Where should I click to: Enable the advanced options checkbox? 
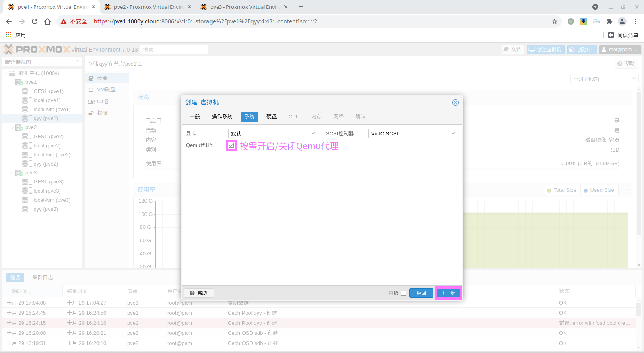403,293
